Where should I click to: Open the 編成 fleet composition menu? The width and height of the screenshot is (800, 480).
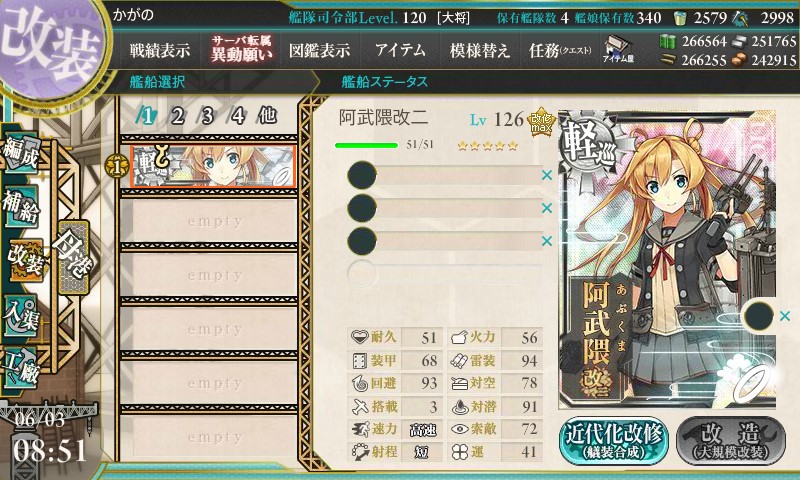coord(21,153)
